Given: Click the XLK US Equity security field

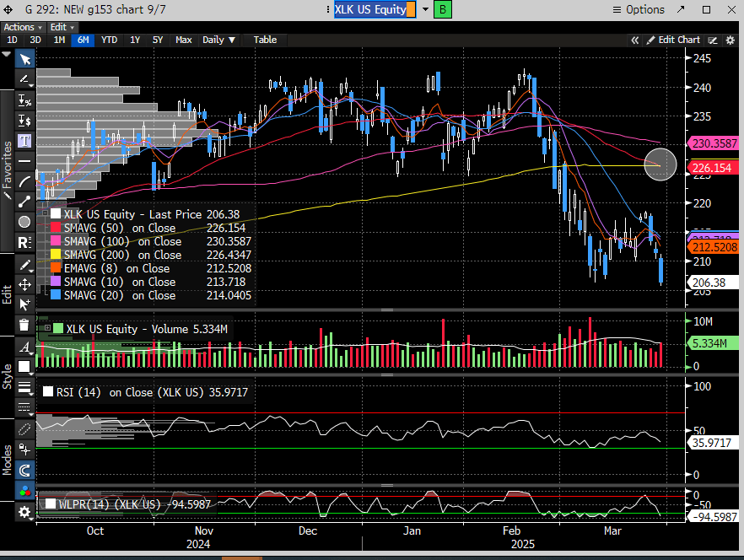Looking at the screenshot, I should coord(375,9).
